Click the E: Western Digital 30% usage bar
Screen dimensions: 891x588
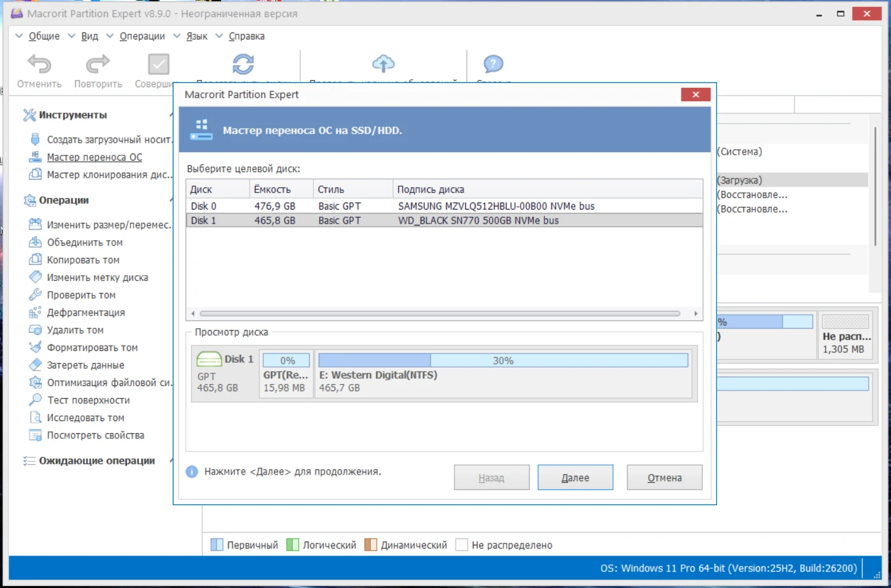coord(502,361)
